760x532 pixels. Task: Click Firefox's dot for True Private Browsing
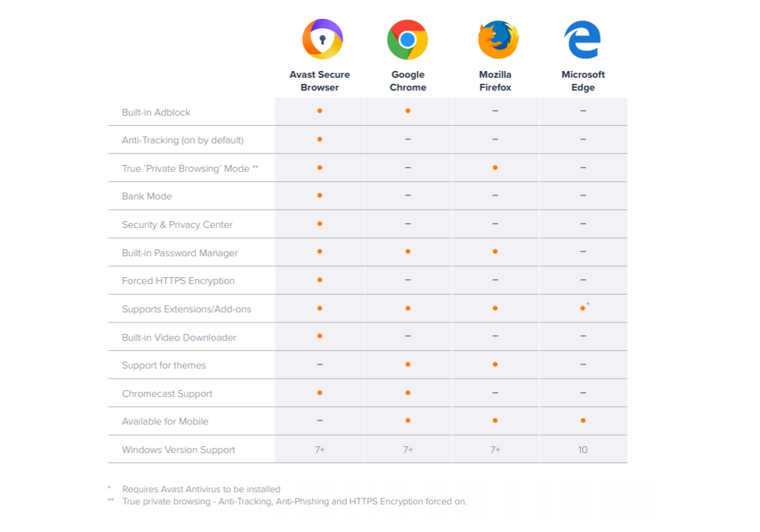(495, 168)
